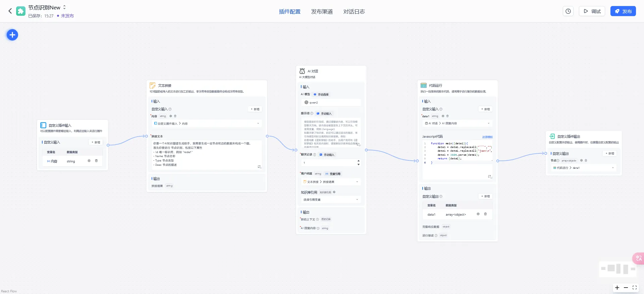Image resolution: width=644 pixels, height=294 pixels.
Task: Increase 聊天记录 count with up stepper arrow
Action: (x=359, y=161)
